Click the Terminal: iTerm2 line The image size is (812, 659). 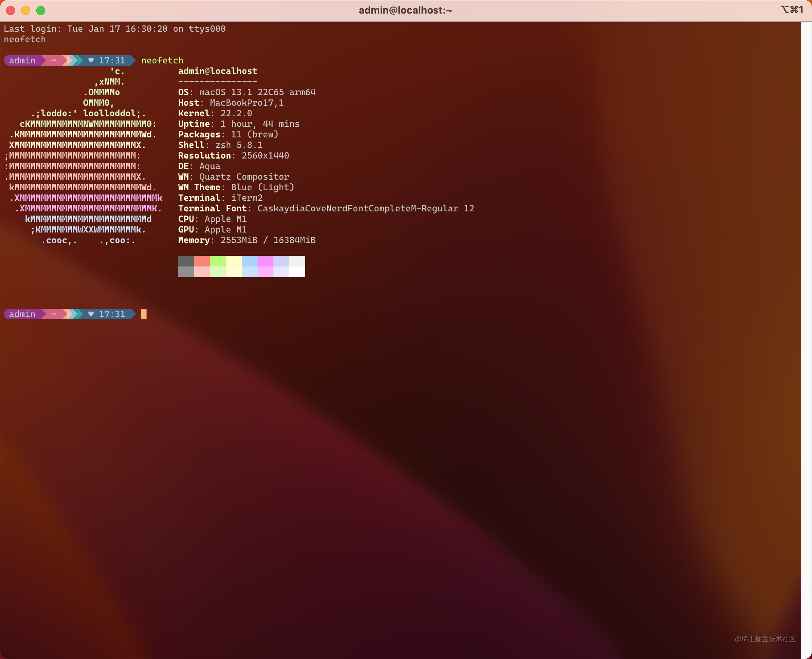(220, 198)
